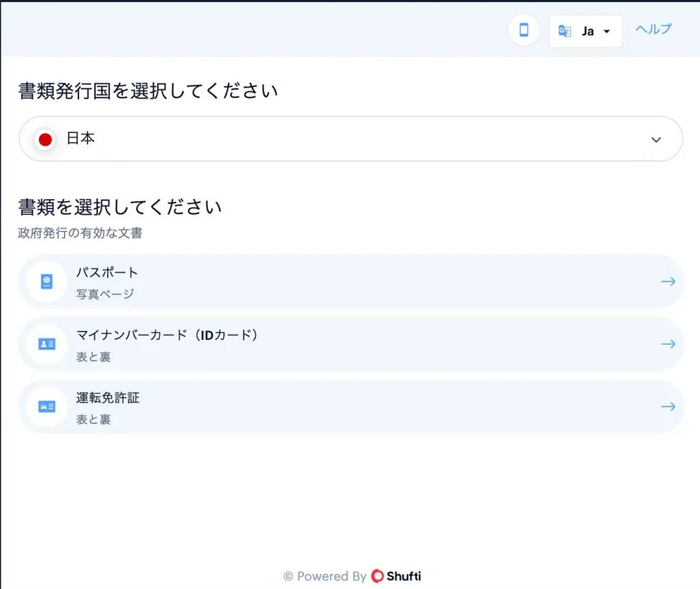
Task: Click the ID card icon for マイナンバーカード
Action: click(45, 343)
